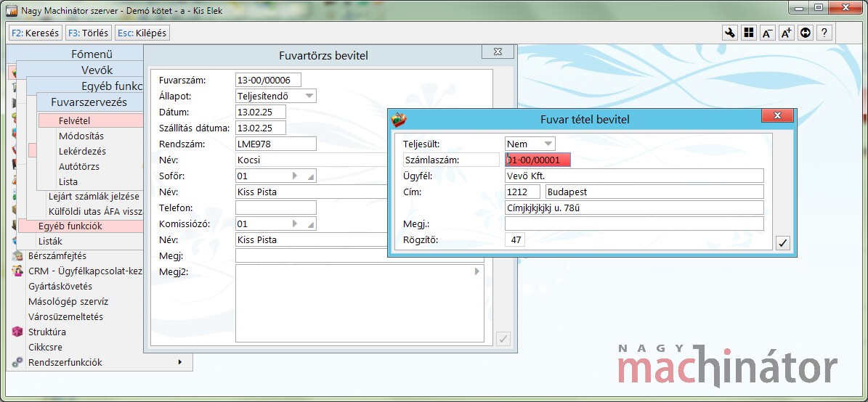
Task: Open Lejárt számlák jelzése entry
Action: pos(94,197)
